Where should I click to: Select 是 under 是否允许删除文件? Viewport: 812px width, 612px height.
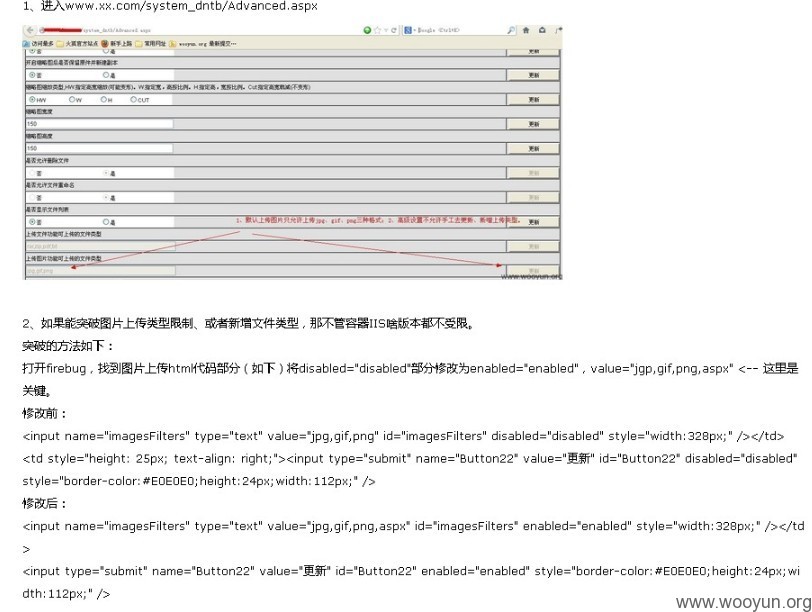click(x=106, y=173)
